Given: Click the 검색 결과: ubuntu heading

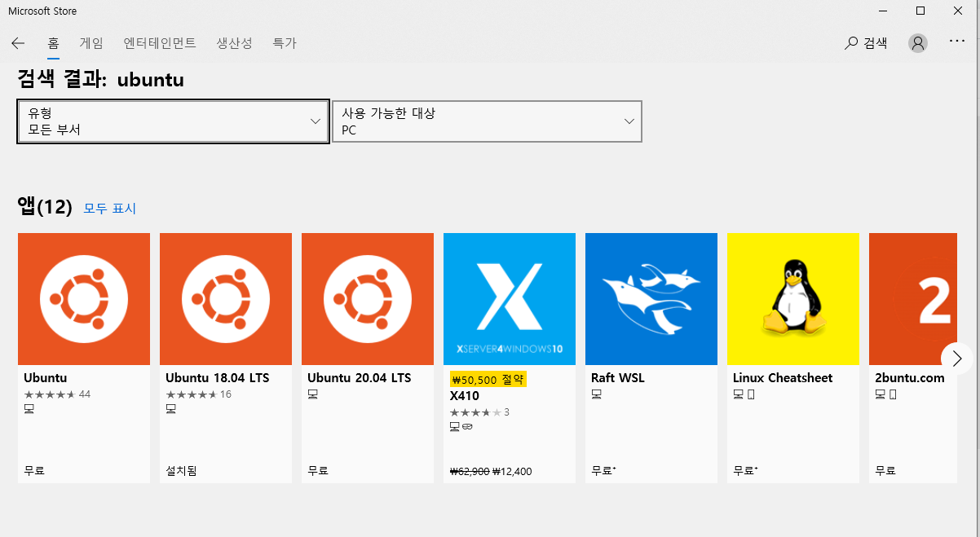Looking at the screenshot, I should [101, 80].
